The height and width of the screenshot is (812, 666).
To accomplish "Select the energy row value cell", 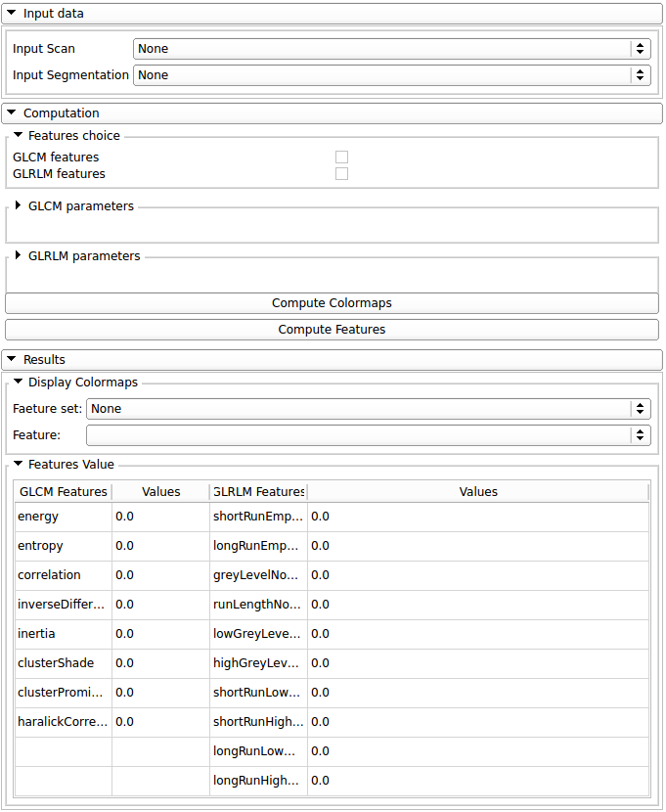I will click(x=160, y=517).
